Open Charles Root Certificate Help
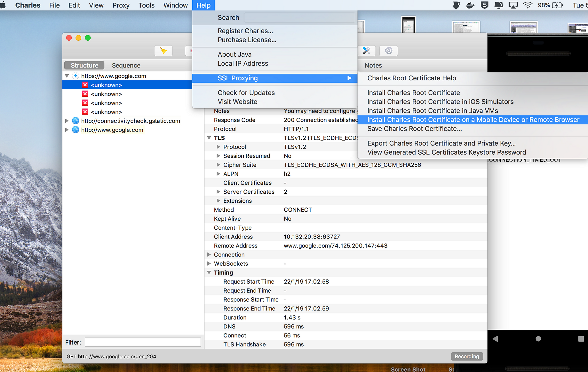 [x=473, y=78]
